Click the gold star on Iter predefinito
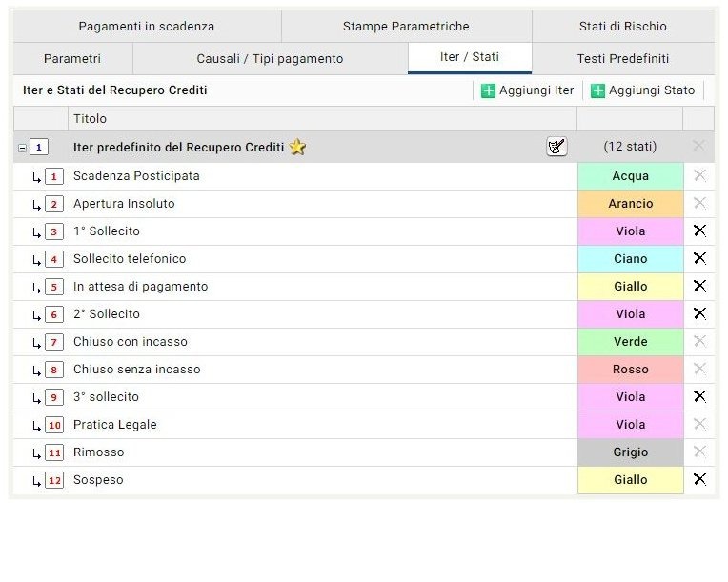This screenshot has width=728, height=582. (298, 148)
